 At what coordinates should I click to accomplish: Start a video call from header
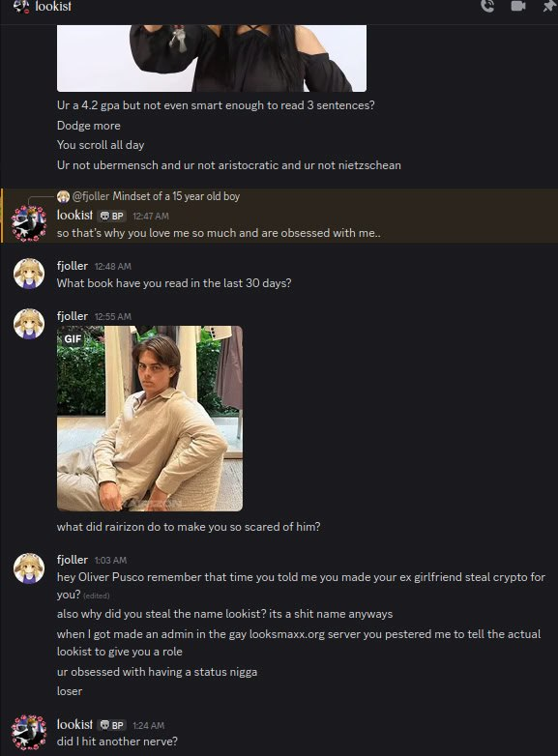pyautogui.click(x=518, y=6)
